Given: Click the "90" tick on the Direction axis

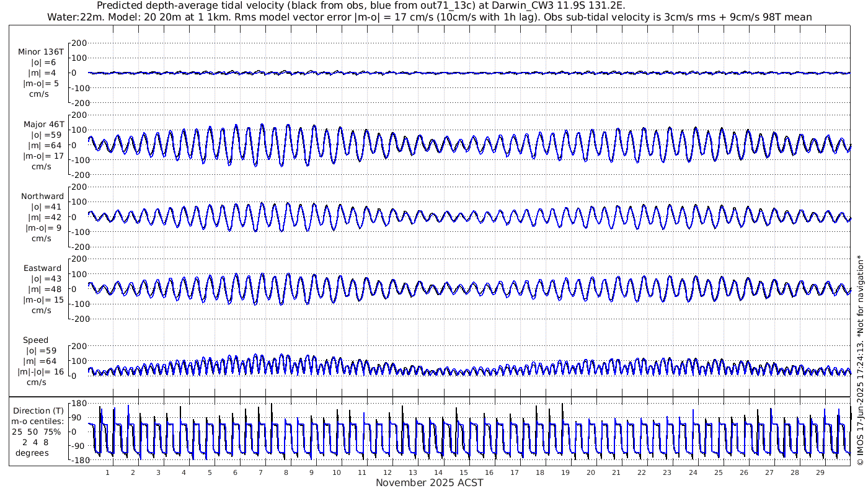Looking at the screenshot, I should point(79,418).
